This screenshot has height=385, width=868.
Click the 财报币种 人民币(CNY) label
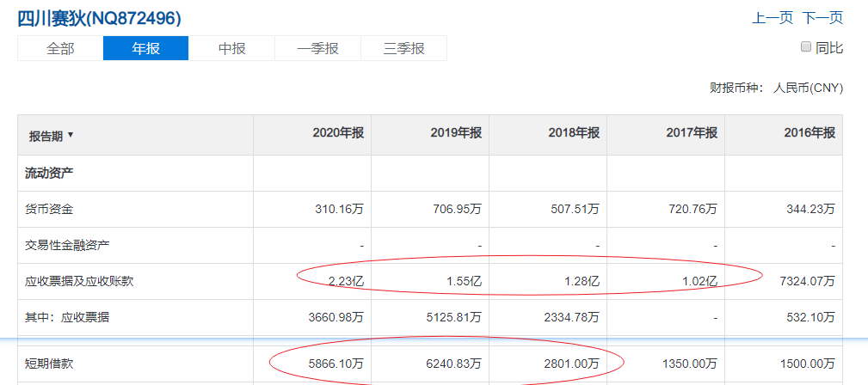pyautogui.click(x=776, y=89)
